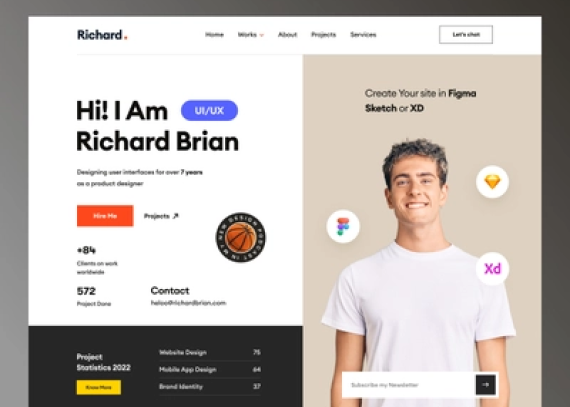Submit newsletter with the arrow button

click(x=486, y=384)
